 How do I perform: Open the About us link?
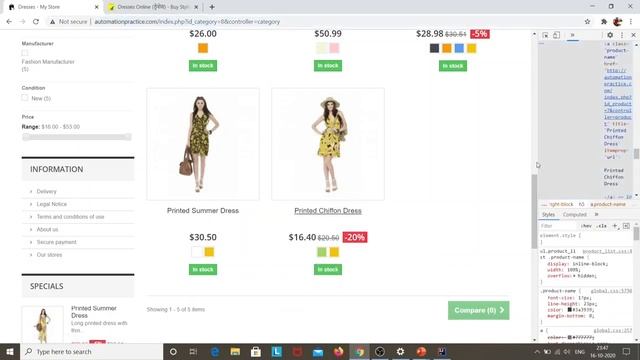pyautogui.click(x=47, y=229)
